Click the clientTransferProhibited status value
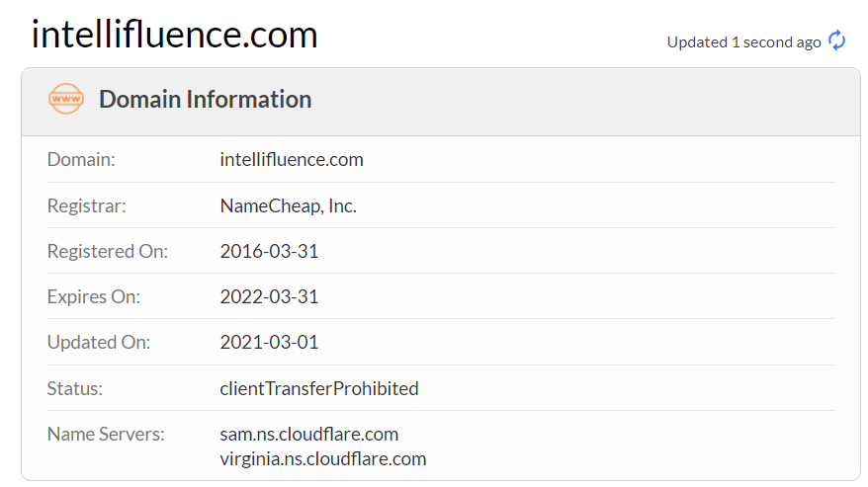The width and height of the screenshot is (868, 487). [319, 388]
